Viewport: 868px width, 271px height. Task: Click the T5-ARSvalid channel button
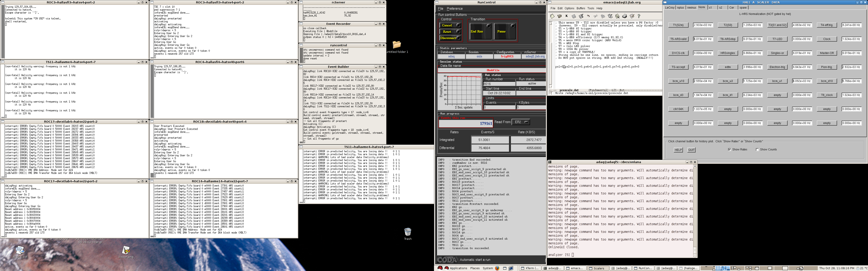tap(678, 39)
